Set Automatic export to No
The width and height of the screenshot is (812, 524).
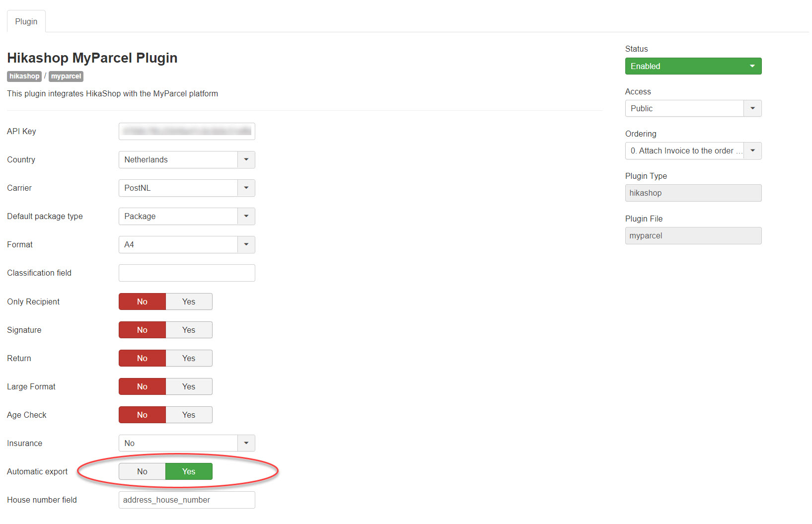pos(142,471)
